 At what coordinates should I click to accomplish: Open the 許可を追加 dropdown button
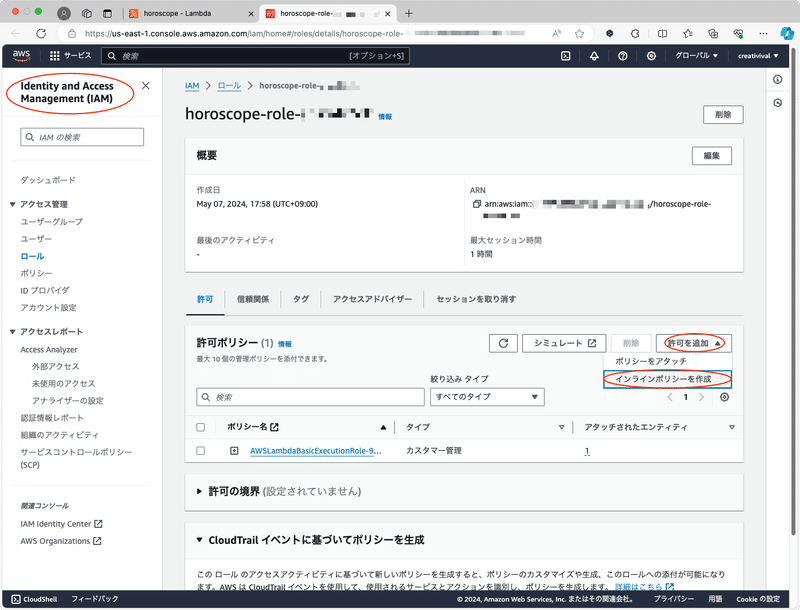click(x=694, y=343)
